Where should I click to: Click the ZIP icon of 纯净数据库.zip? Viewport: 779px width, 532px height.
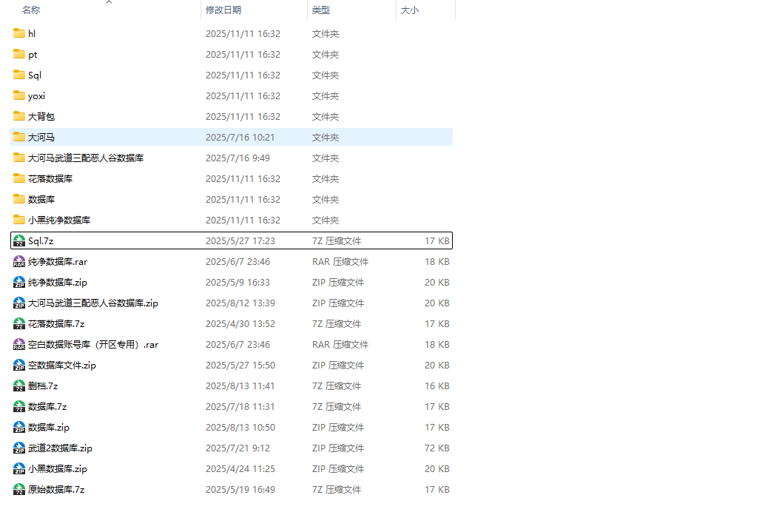click(x=19, y=283)
